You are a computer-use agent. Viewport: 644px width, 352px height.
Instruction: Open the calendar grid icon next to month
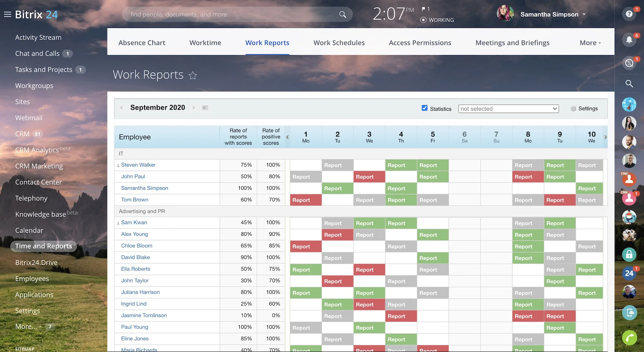point(205,108)
